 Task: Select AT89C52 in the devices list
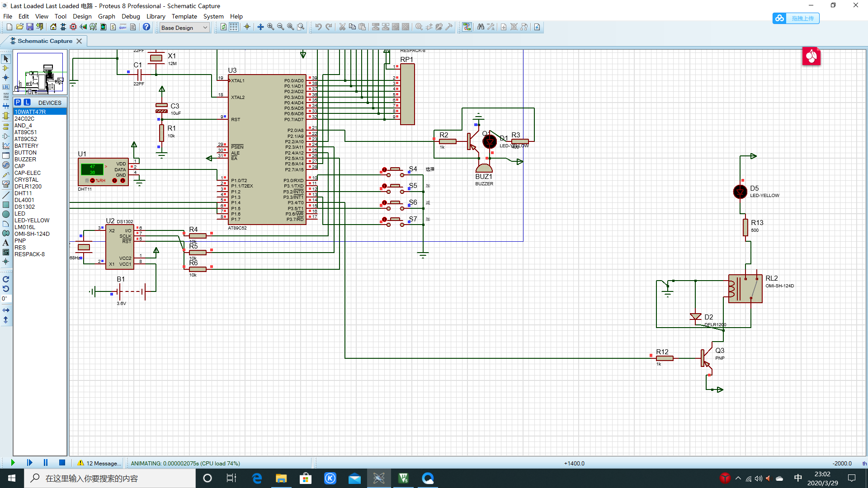pyautogui.click(x=40, y=139)
